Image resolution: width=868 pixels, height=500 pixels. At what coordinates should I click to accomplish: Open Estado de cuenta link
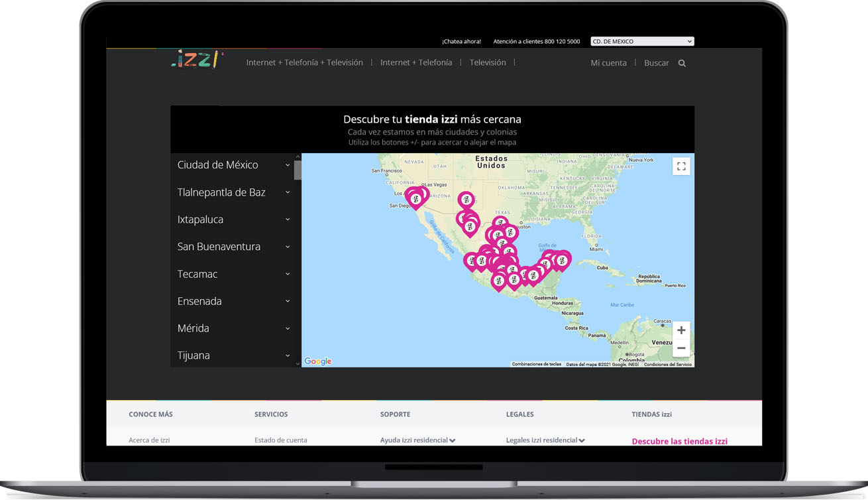click(x=281, y=440)
